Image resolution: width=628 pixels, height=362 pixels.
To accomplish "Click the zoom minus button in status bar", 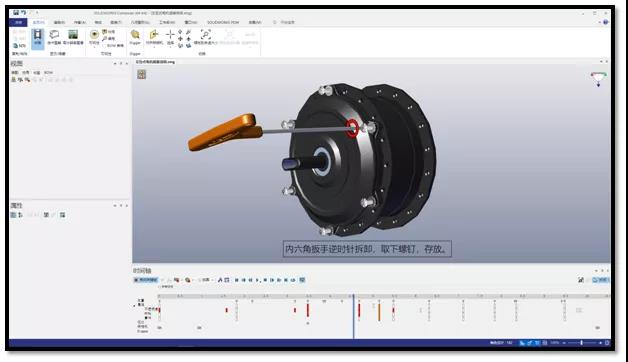I will point(564,343).
